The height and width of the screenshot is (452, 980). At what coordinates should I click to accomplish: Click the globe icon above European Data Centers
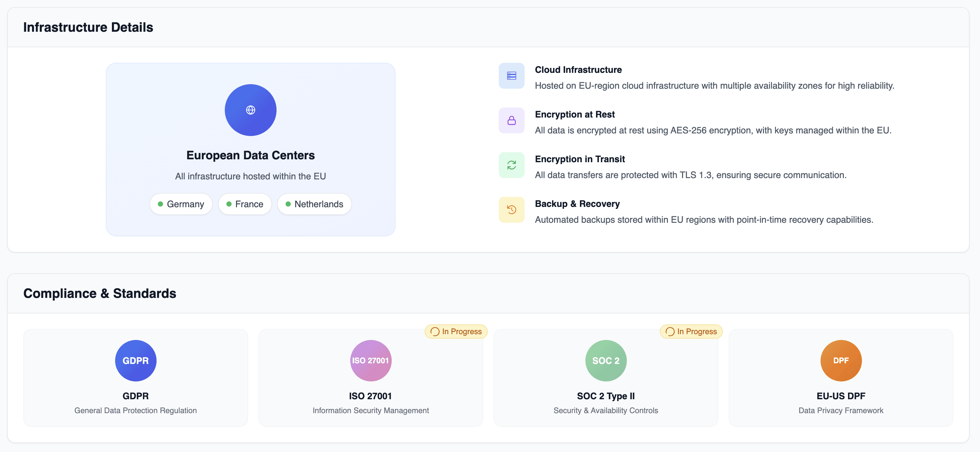point(250,110)
